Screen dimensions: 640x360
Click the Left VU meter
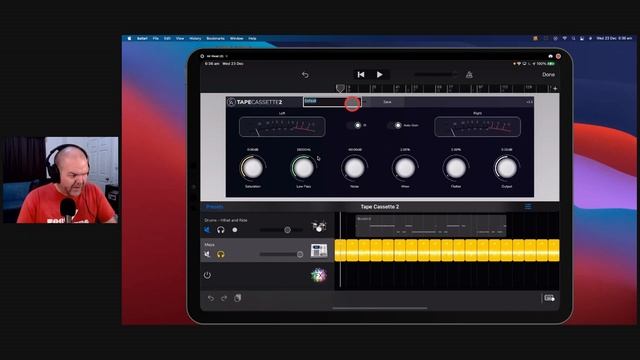(282, 127)
